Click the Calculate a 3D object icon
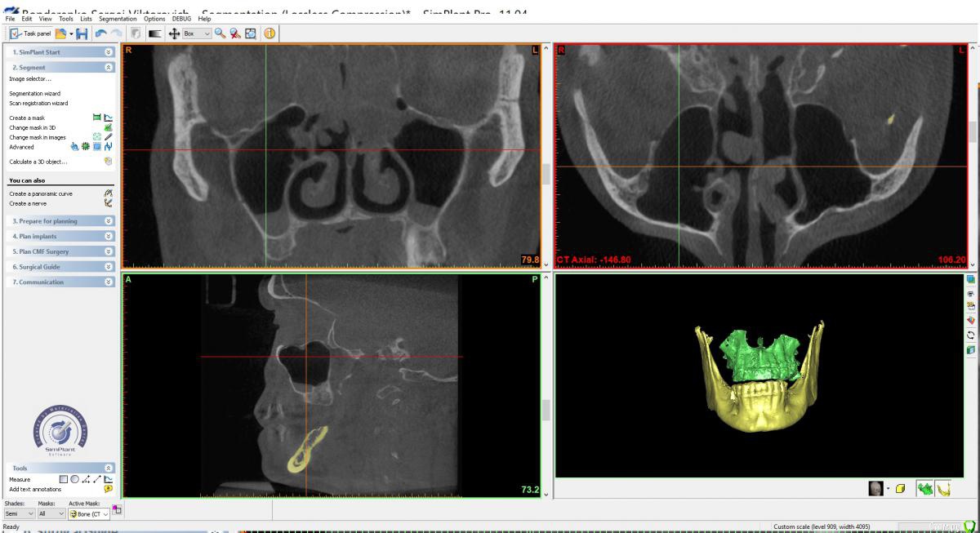The width and height of the screenshot is (980, 533). [x=108, y=162]
